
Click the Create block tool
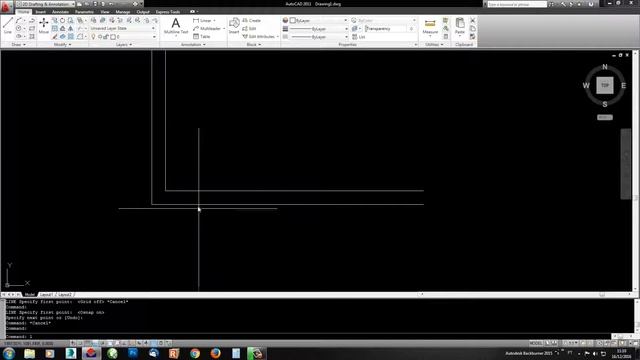coord(251,20)
